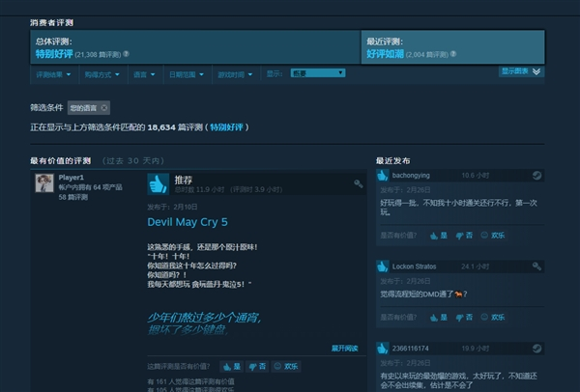580x392 pixels.
Task: Vote 否 on Lockon Stratos review
Action: click(464, 318)
